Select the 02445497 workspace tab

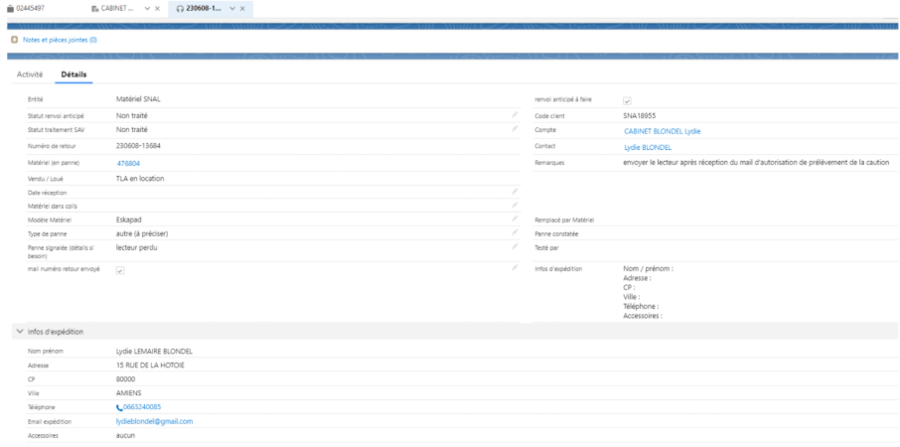click(25, 9)
